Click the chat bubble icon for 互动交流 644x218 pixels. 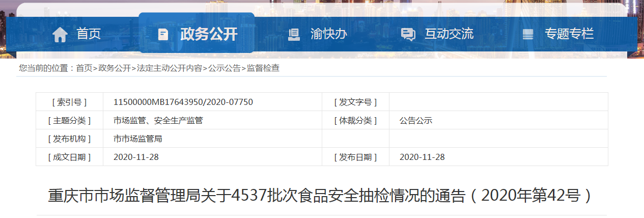[x=408, y=35]
